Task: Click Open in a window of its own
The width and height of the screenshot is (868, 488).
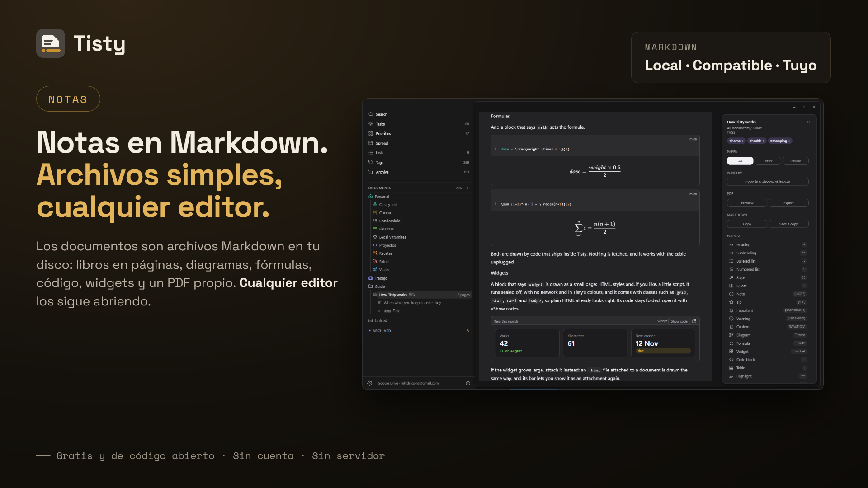Action: (768, 182)
